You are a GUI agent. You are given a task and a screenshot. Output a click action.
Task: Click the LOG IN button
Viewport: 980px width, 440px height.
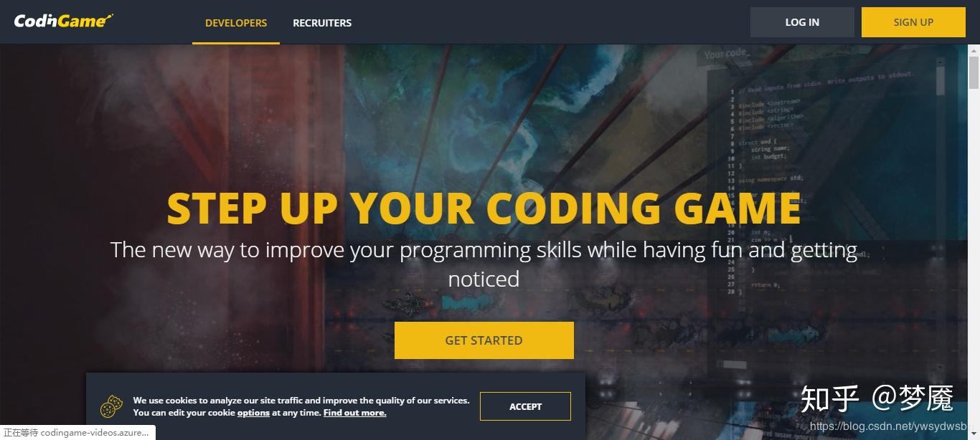click(x=802, y=22)
